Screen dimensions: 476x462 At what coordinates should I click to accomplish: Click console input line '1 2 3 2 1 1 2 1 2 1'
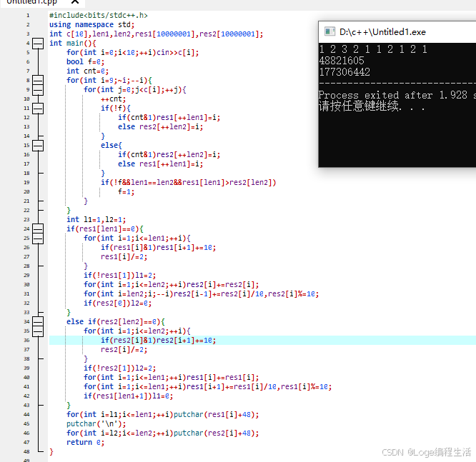[373, 49]
